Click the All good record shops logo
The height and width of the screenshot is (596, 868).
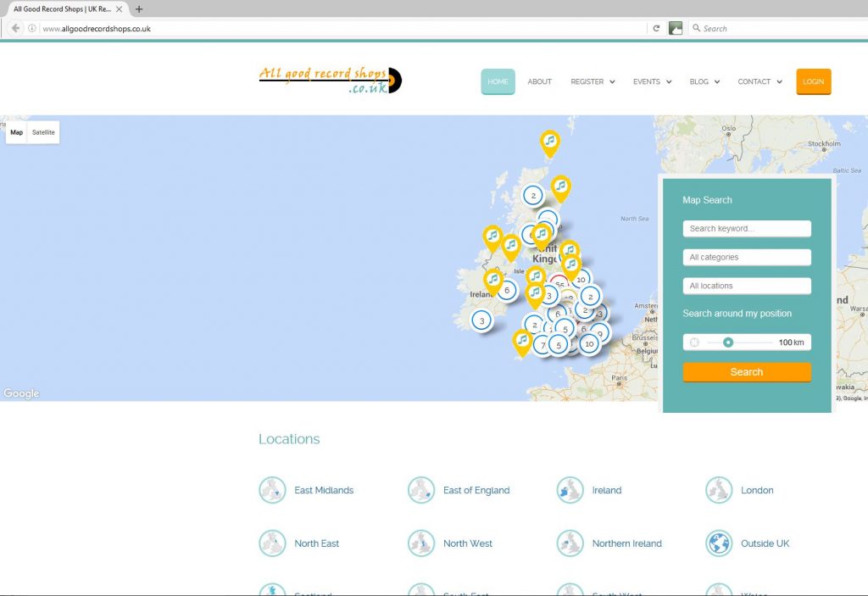click(331, 81)
